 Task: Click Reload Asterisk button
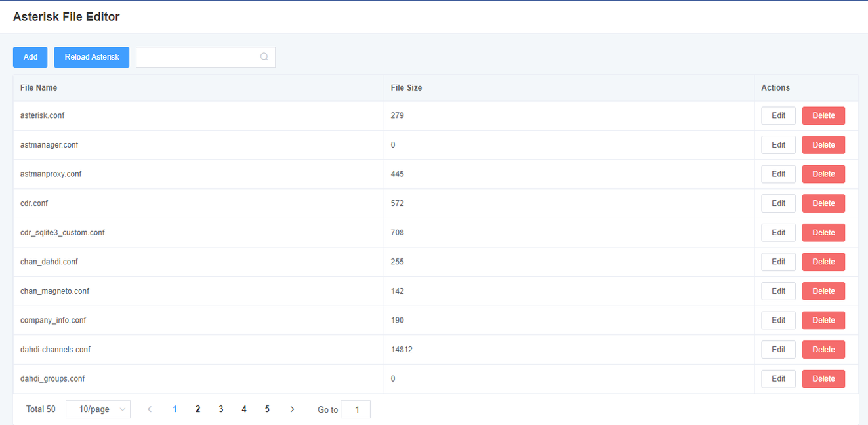pyautogui.click(x=92, y=57)
